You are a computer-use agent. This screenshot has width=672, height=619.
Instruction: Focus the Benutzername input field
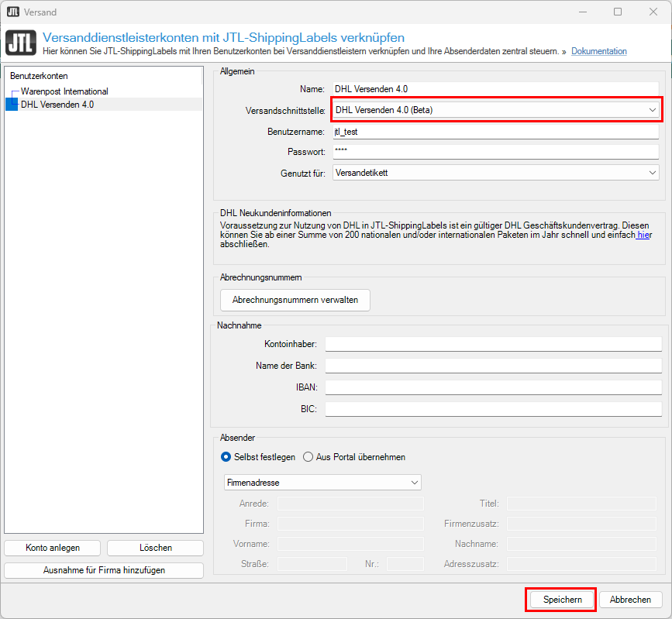(496, 132)
